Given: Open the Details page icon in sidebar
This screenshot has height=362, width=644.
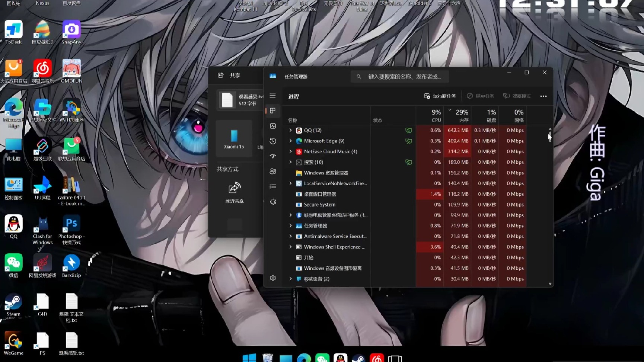Looking at the screenshot, I should pos(272,186).
